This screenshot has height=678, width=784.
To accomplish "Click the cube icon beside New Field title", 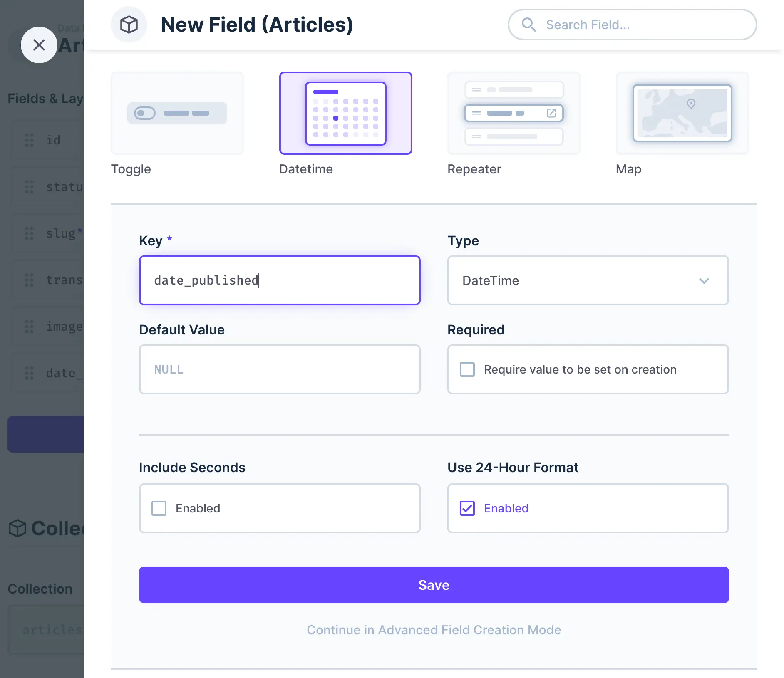I will (129, 24).
